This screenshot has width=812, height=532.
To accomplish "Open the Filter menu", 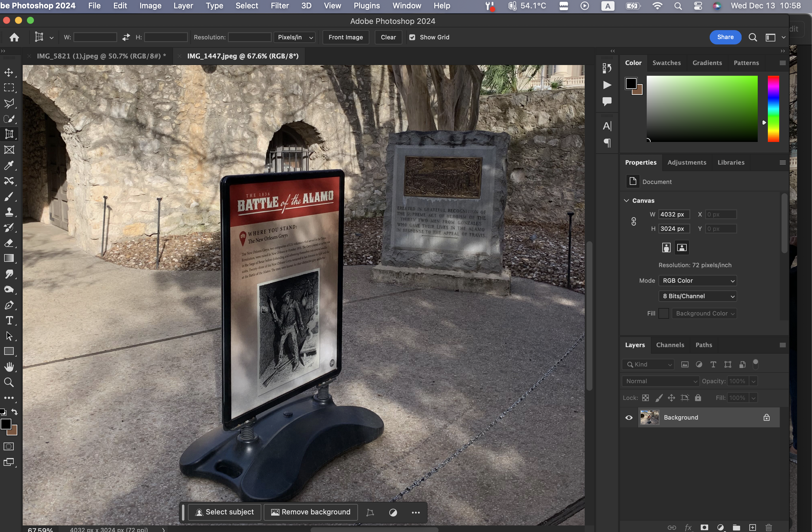I will (x=280, y=6).
